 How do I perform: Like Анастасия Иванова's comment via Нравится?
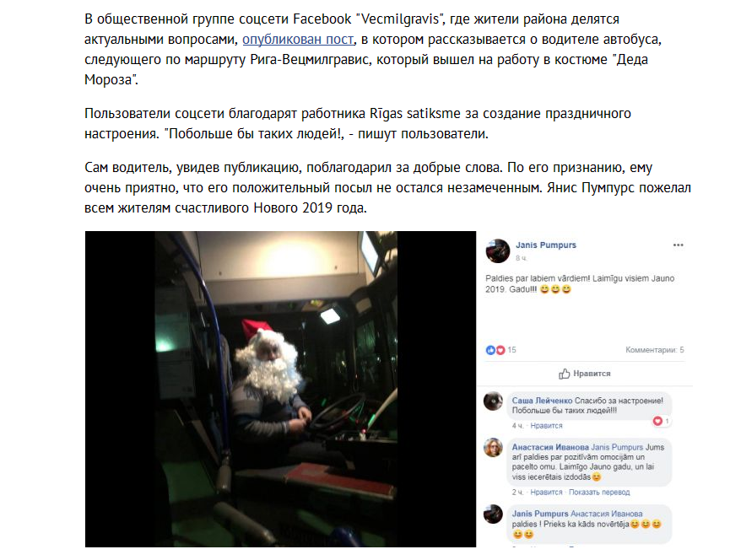pyautogui.click(x=546, y=492)
